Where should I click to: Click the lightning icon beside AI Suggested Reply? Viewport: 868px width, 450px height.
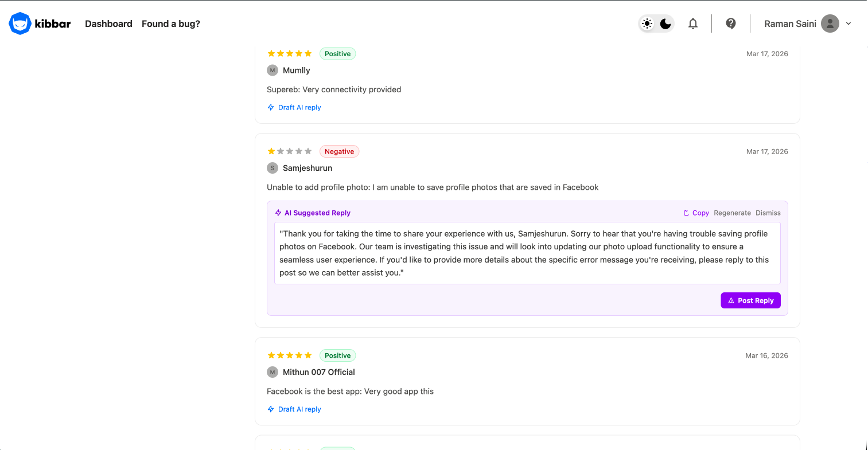(278, 213)
